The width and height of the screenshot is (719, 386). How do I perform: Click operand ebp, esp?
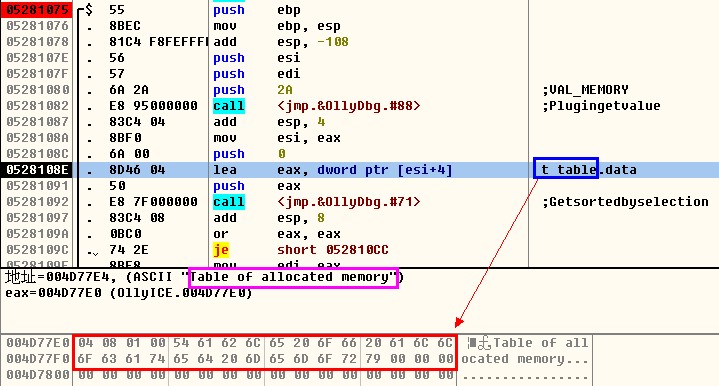pyautogui.click(x=309, y=26)
